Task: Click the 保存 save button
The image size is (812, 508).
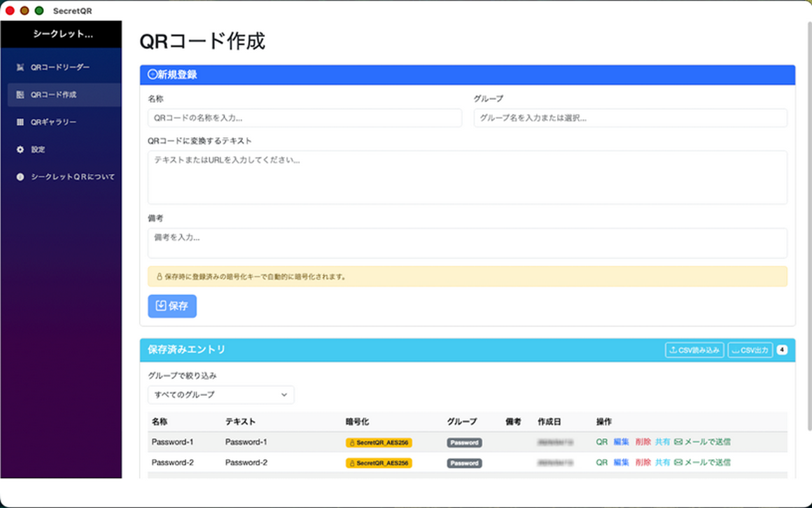Action: 172,306
